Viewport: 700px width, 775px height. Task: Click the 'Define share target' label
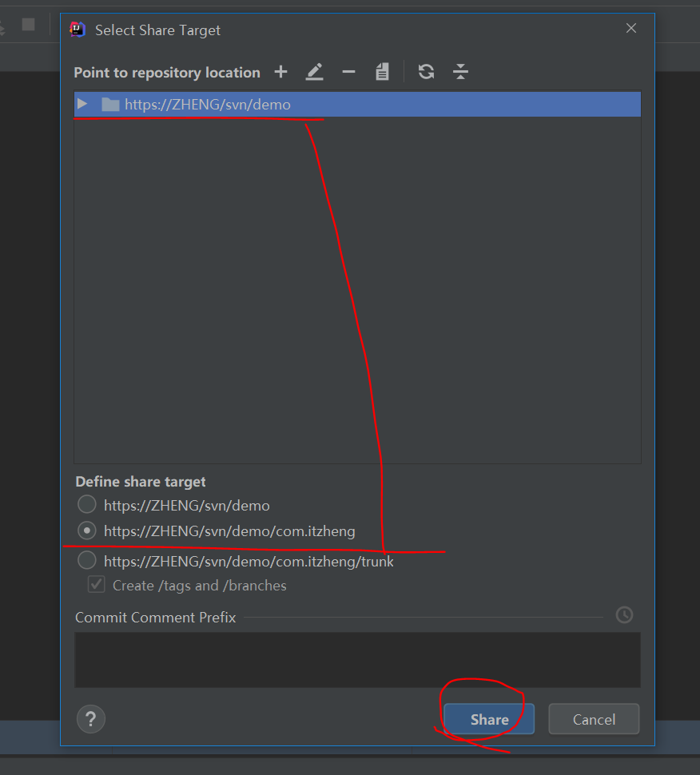pos(141,482)
